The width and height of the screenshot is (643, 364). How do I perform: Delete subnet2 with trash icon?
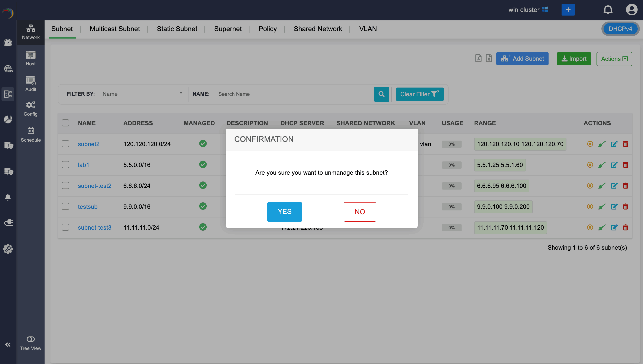pyautogui.click(x=625, y=144)
